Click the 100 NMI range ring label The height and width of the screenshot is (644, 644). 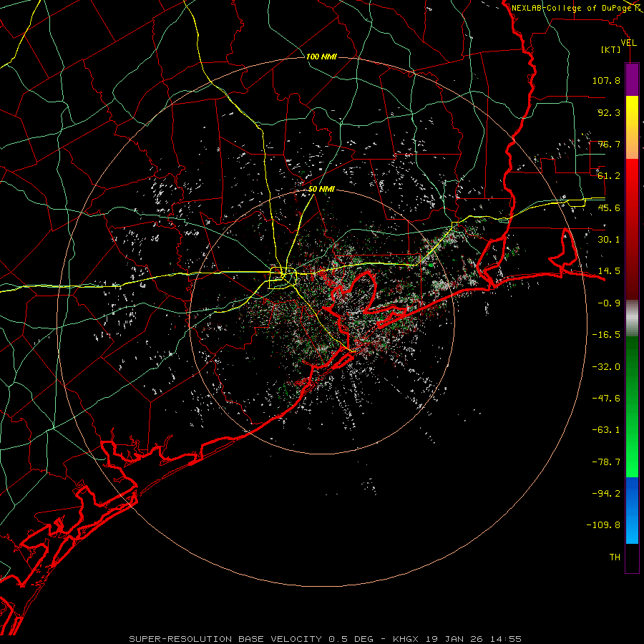[321, 57]
